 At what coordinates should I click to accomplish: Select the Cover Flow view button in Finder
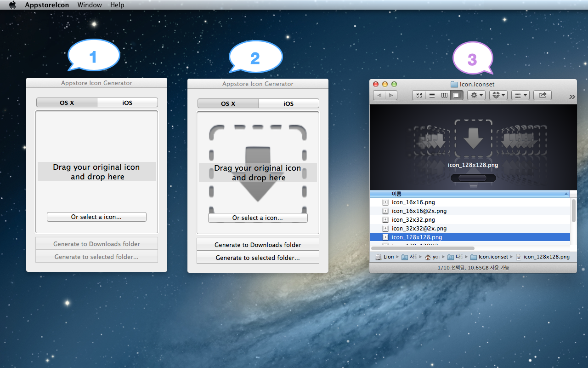457,95
